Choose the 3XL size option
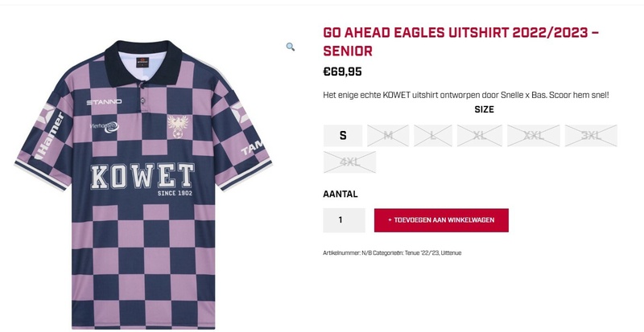Screen dimensions: 644x332 [591, 135]
